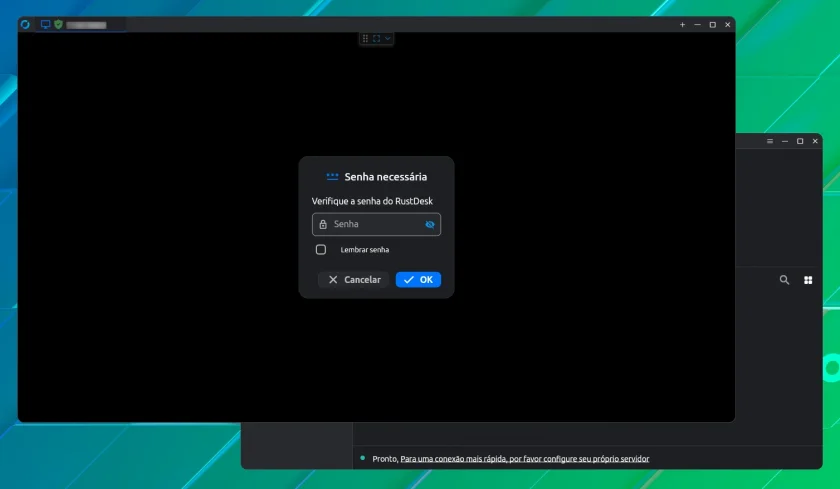Open the configure your own server link
Screen dimensions: 840x489
click(x=525, y=459)
